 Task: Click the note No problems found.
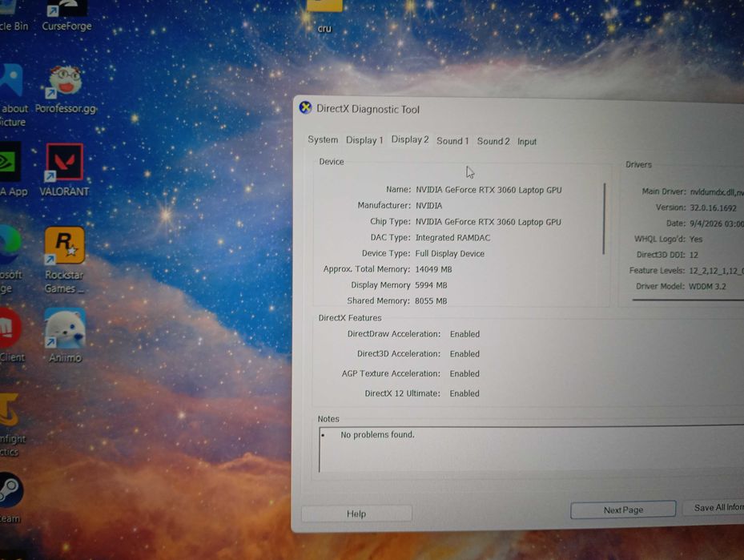(377, 435)
